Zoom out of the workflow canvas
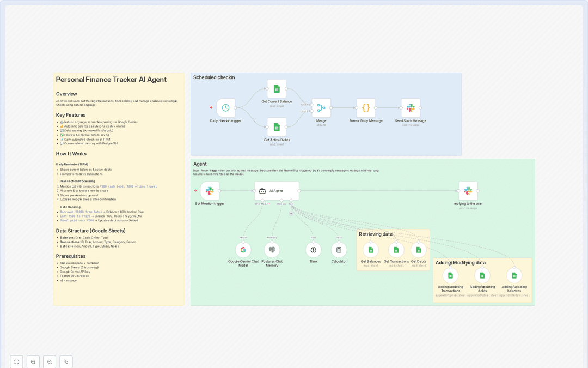The image size is (588, 368). coord(50,361)
